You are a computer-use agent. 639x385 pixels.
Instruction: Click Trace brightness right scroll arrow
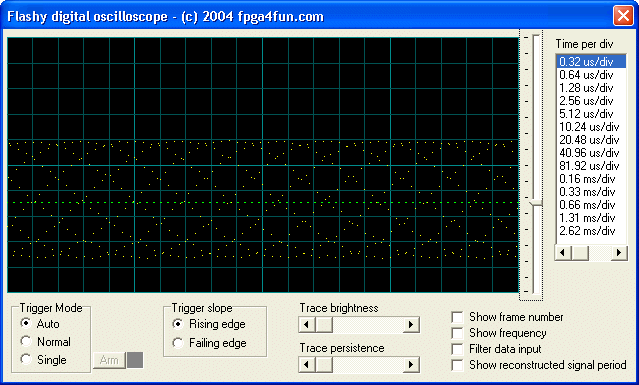pyautogui.click(x=411, y=325)
